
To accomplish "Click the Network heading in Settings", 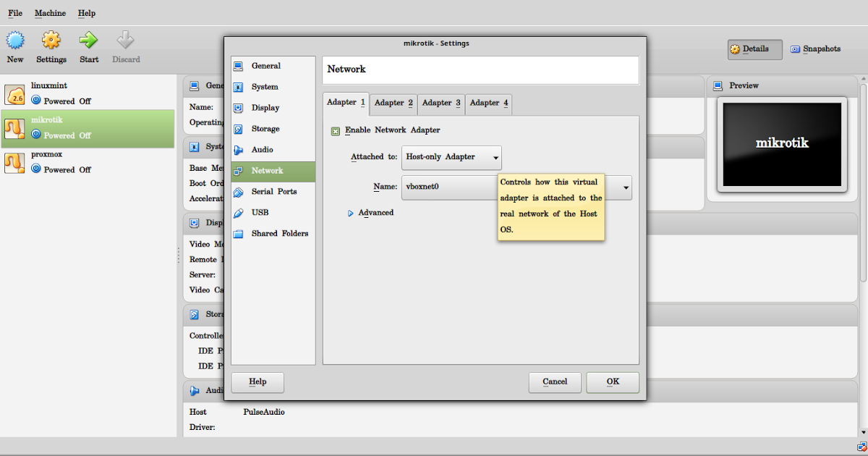I will [x=346, y=69].
